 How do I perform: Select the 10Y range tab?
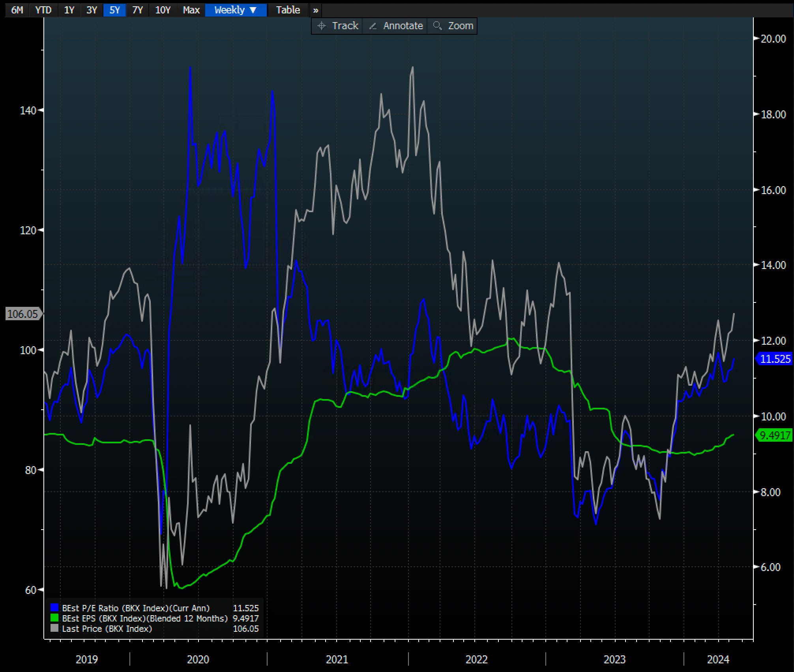click(x=163, y=10)
